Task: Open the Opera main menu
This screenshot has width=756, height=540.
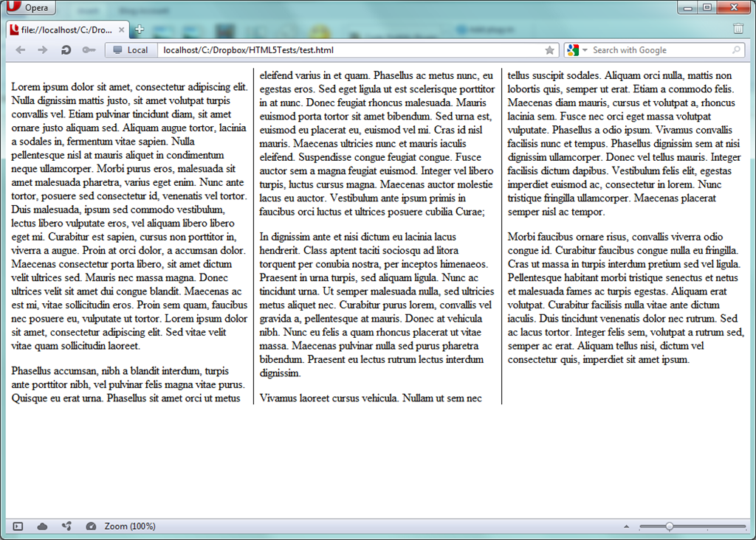Action: (30, 8)
